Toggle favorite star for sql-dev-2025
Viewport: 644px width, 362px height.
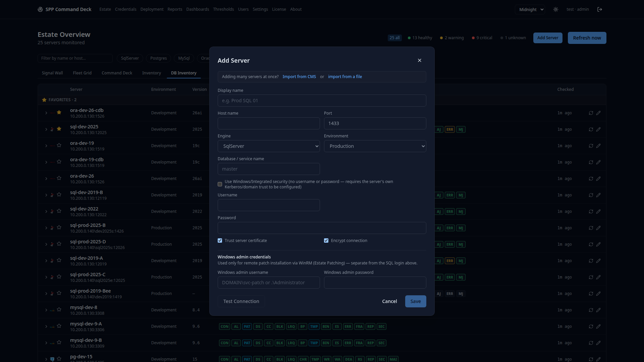pos(59,129)
